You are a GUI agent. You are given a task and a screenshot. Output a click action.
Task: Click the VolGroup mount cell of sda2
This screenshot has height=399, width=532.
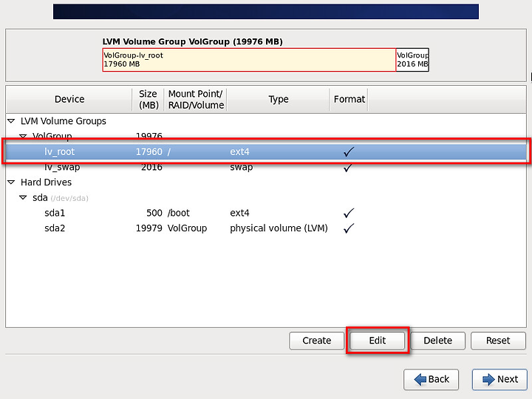coord(187,228)
